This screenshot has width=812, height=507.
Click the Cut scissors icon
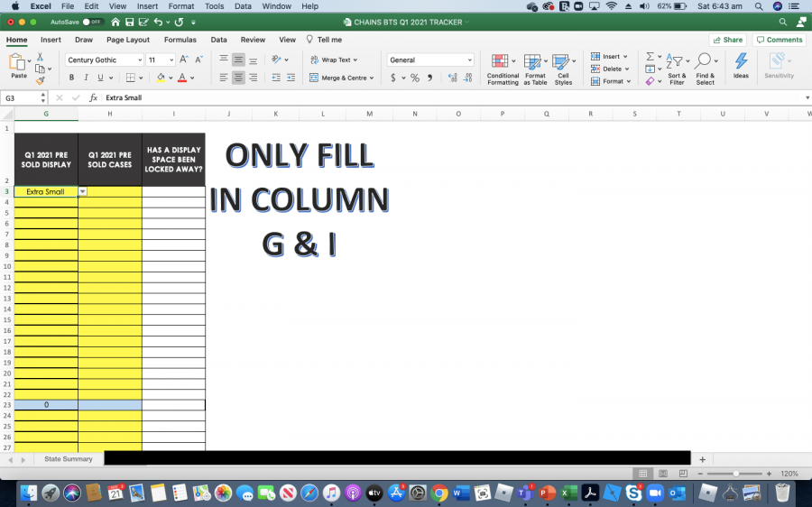click(40, 57)
